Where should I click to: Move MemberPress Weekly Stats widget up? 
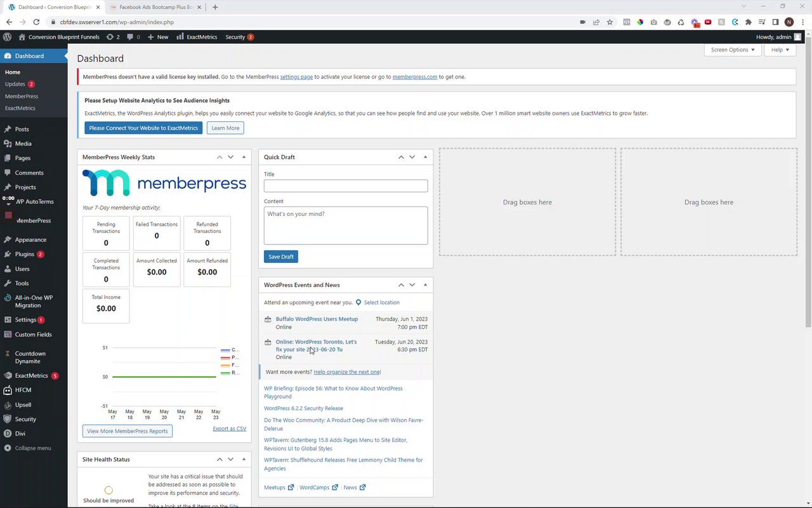(219, 157)
